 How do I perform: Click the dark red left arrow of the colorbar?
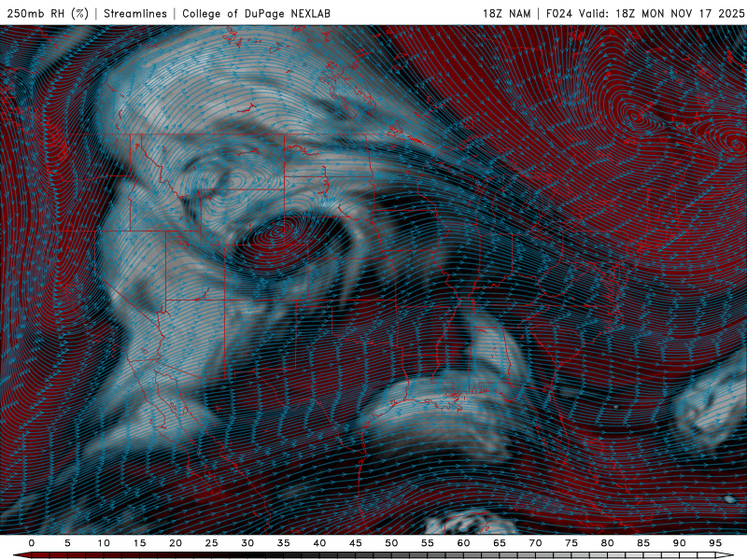coord(21,555)
